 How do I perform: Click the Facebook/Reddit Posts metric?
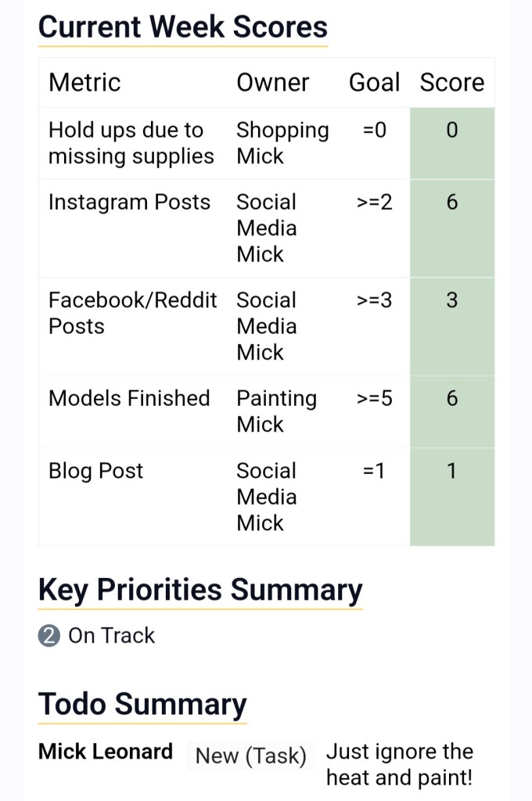(132, 313)
